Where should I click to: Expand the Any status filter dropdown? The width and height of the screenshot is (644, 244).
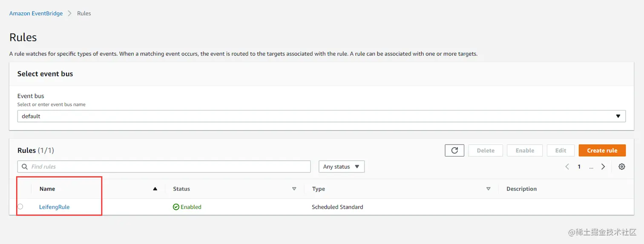coord(342,167)
